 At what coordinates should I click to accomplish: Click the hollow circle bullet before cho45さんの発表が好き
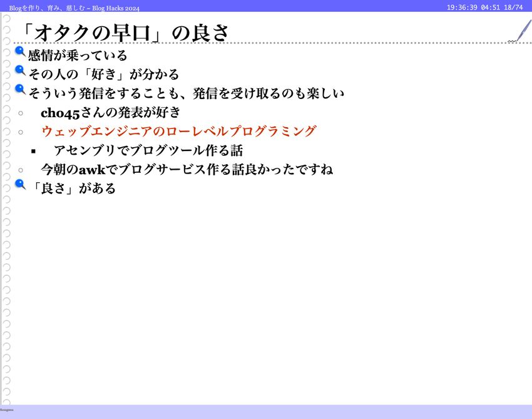21,113
